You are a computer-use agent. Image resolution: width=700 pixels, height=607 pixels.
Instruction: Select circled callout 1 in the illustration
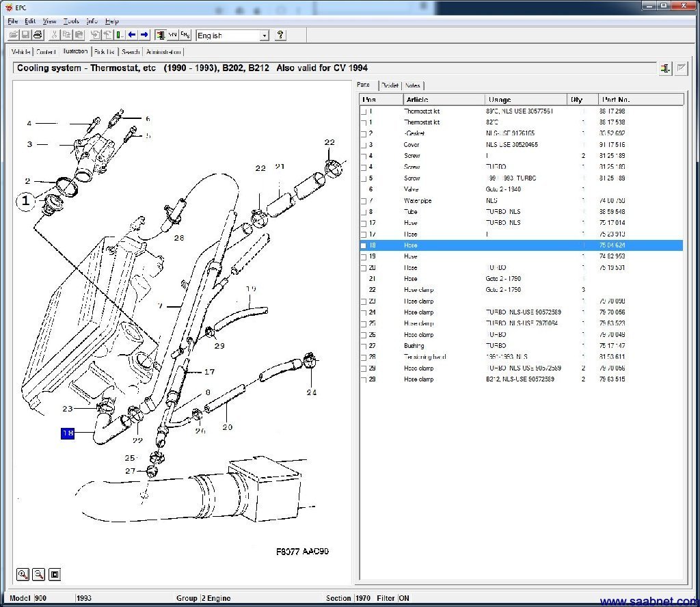point(26,201)
